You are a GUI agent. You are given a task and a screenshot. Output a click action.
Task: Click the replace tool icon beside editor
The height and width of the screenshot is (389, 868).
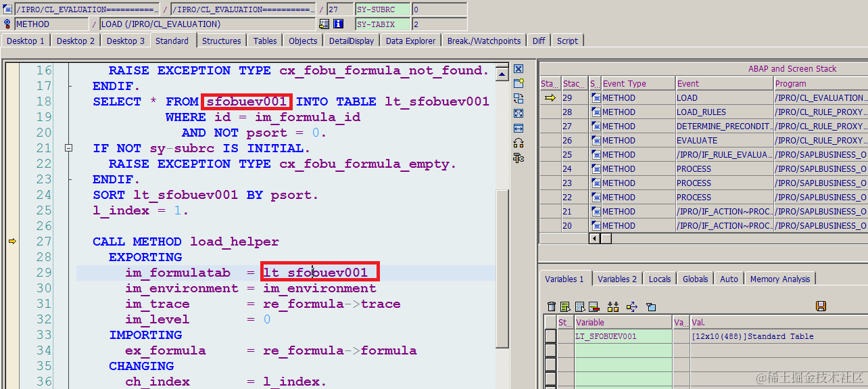(x=519, y=99)
